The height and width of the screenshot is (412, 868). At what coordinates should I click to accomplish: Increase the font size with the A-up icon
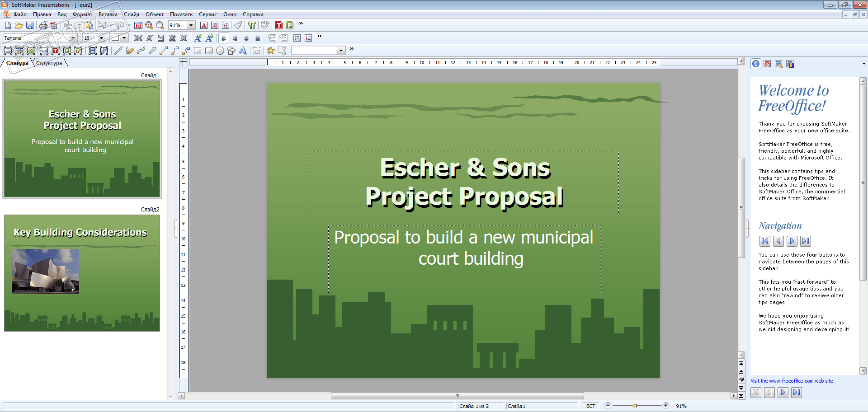tap(198, 38)
